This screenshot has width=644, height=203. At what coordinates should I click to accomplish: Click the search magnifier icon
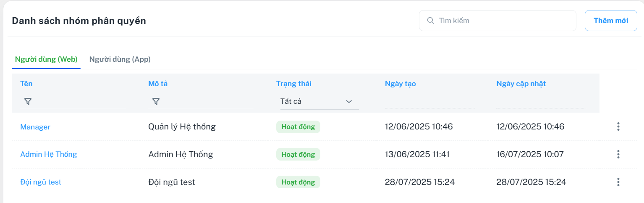coord(430,21)
